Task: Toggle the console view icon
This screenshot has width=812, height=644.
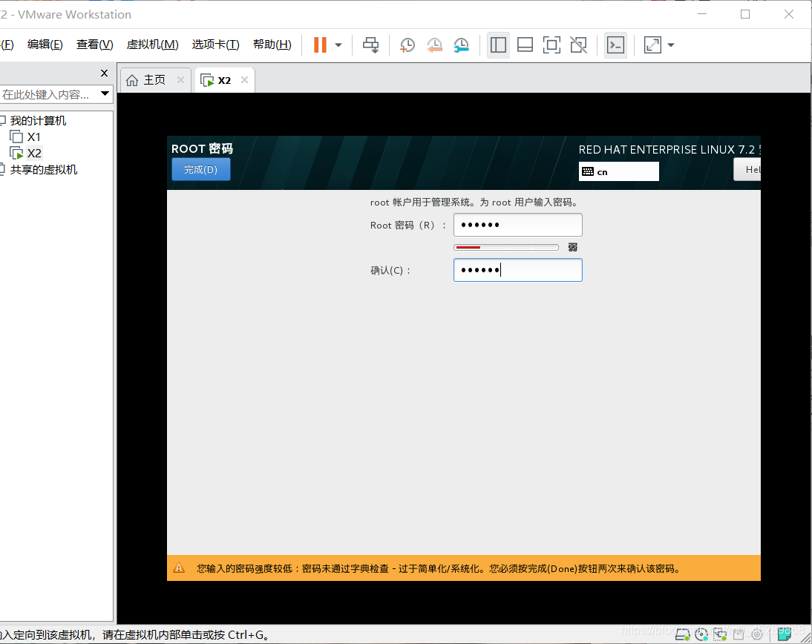Action: coord(616,45)
